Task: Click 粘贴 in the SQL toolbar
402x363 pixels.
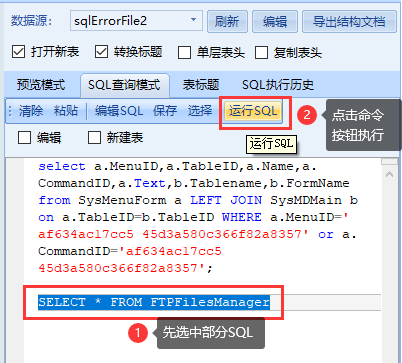Action: [x=66, y=111]
